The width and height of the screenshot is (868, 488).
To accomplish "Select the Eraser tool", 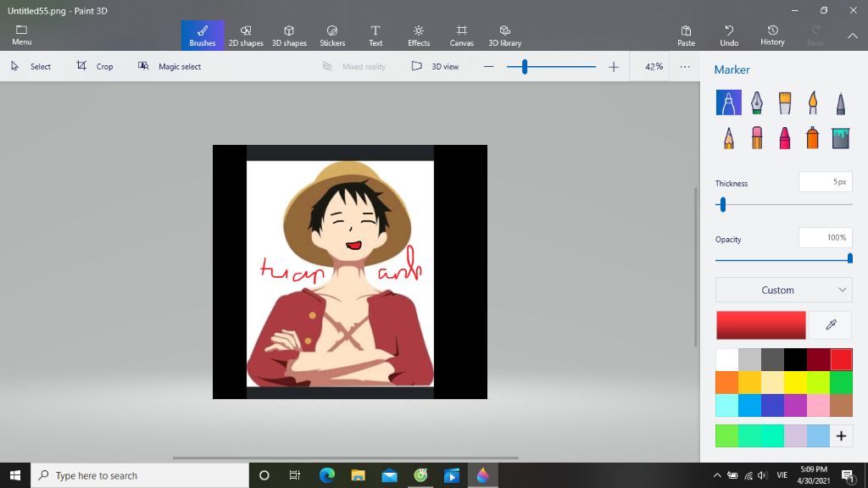I will tap(757, 138).
